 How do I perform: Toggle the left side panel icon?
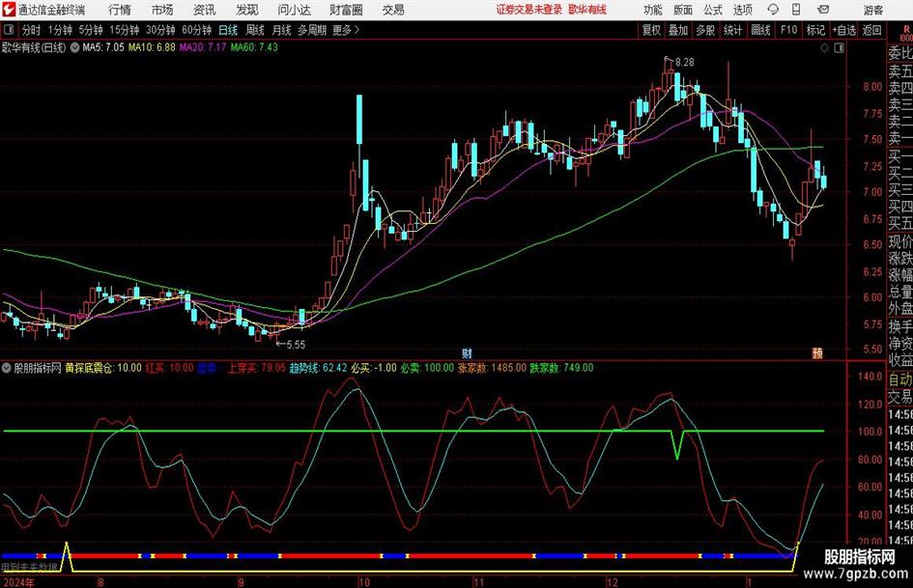pos(8,30)
